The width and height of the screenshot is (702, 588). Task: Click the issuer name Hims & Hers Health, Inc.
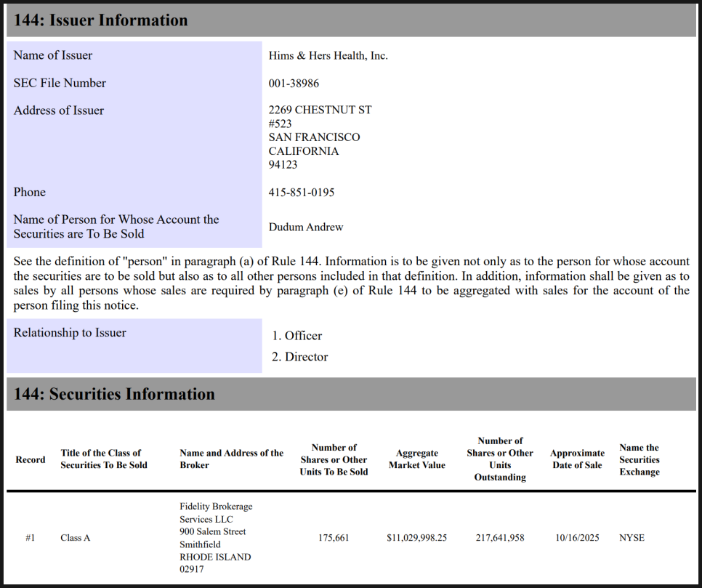pyautogui.click(x=328, y=55)
